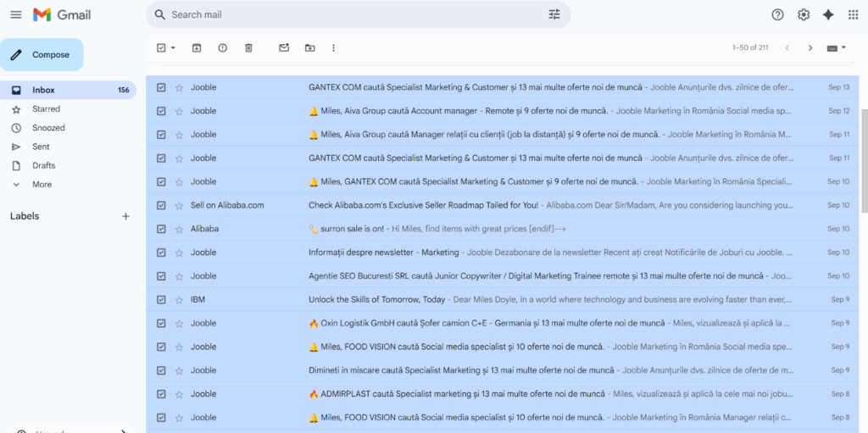This screenshot has height=433, width=868.
Task: Uncheck the Informații despre newsletter email
Action: [161, 253]
